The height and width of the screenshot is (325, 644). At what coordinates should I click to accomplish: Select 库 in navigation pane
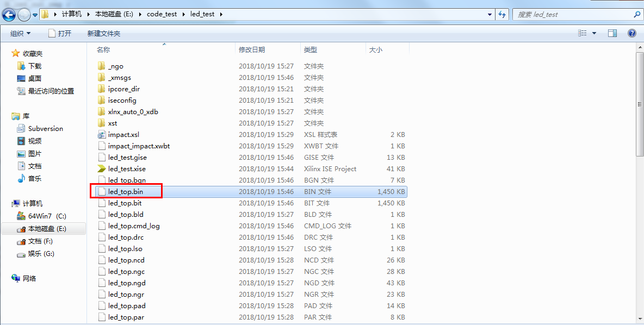click(26, 116)
